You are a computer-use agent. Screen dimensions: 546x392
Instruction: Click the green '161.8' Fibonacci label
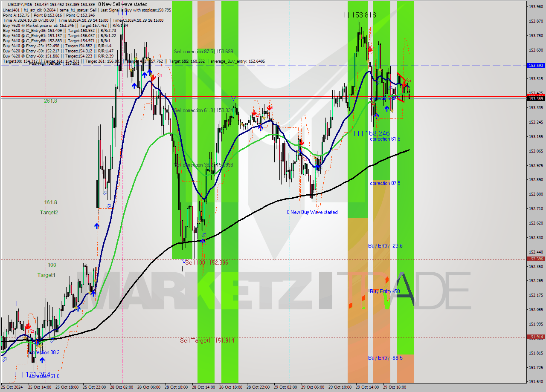[50, 202]
